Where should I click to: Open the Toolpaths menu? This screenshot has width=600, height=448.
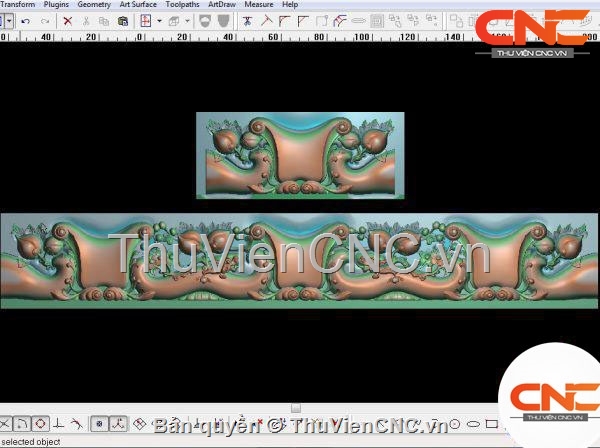[182, 5]
